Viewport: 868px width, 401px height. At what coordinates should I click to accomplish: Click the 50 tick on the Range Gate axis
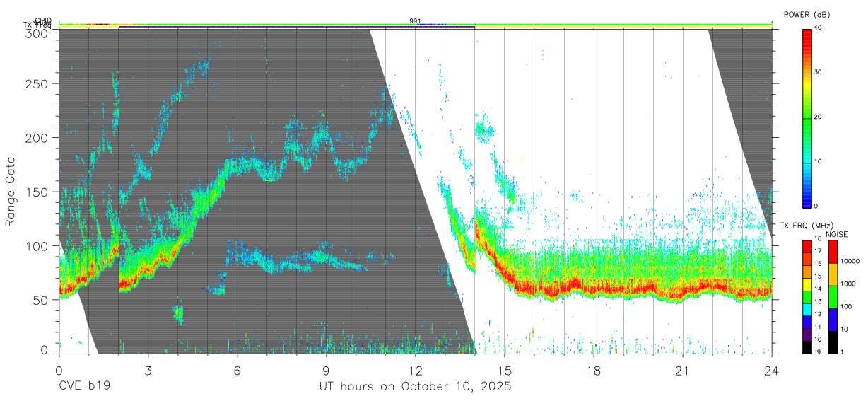41,300
